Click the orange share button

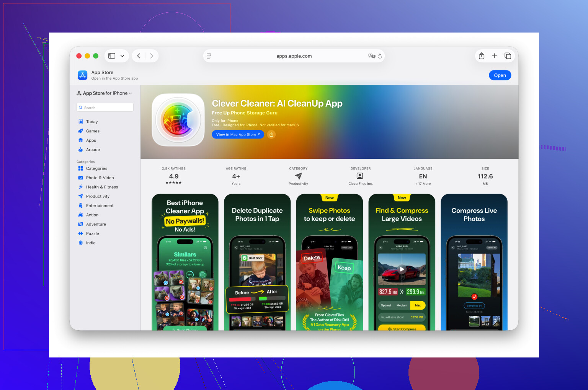click(x=271, y=135)
